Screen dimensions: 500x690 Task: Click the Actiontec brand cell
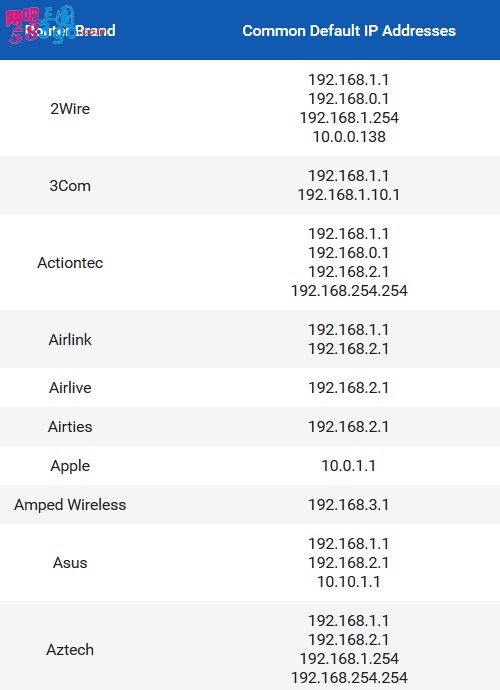tap(70, 262)
